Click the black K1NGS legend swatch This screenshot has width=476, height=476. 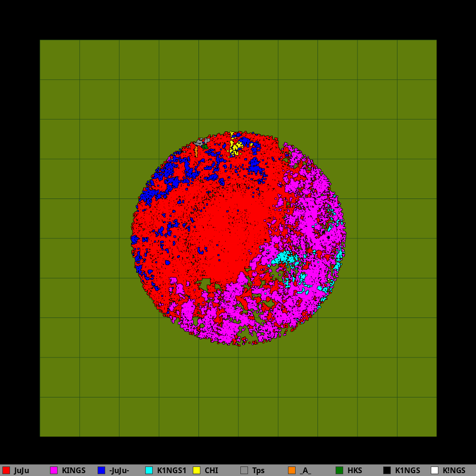click(x=387, y=470)
